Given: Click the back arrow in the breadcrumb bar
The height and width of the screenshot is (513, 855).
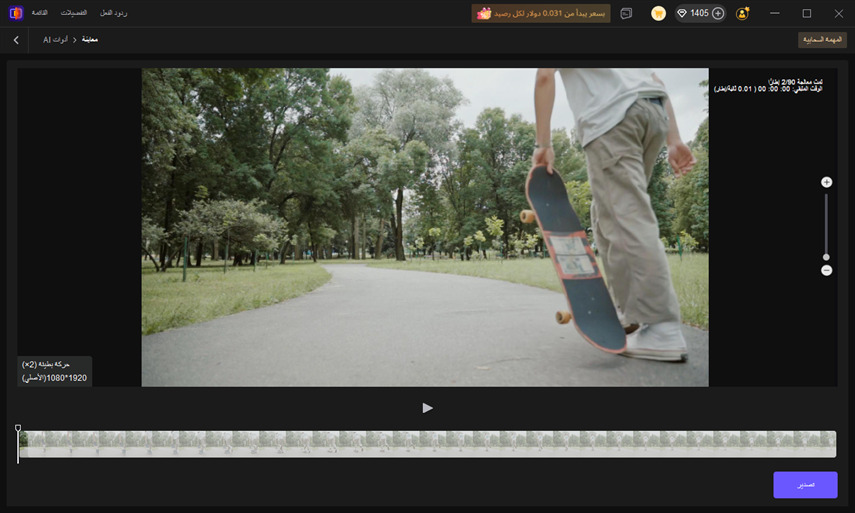Looking at the screenshot, I should pos(16,40).
